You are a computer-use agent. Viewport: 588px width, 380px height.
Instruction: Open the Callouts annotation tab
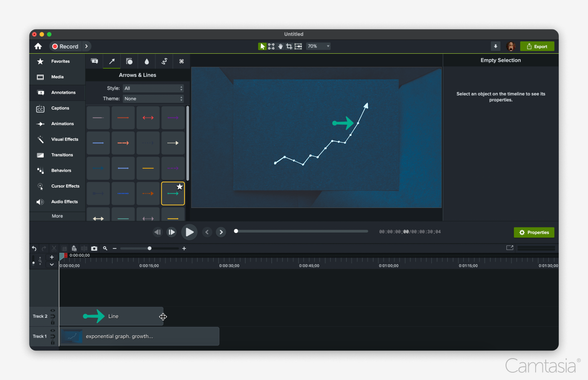coord(94,61)
